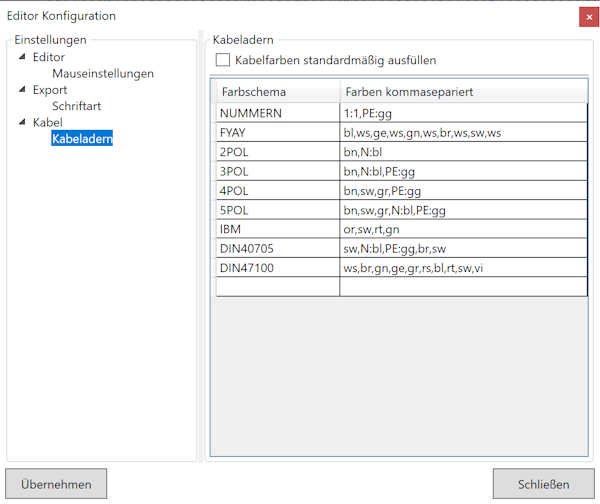Sort by Farbschema column header
Image resolution: width=600 pixels, height=504 pixels.
click(277, 92)
